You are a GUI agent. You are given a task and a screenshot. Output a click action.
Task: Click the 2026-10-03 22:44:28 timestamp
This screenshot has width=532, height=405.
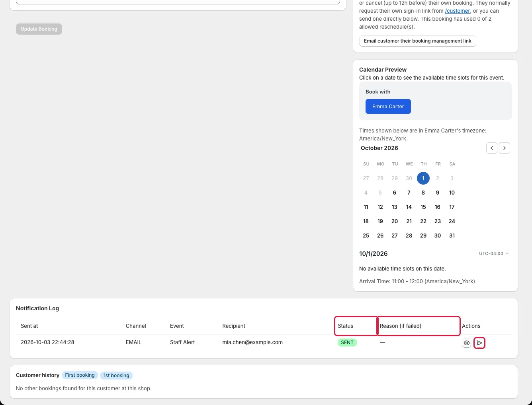coord(47,342)
